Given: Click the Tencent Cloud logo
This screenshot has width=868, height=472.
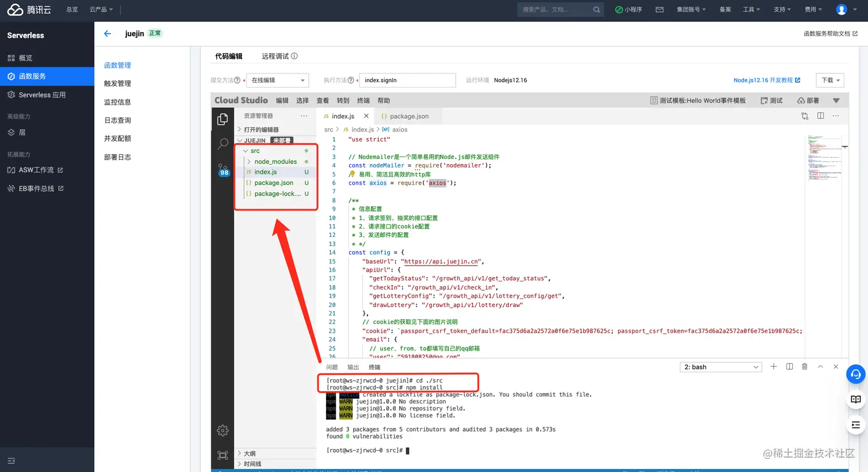Looking at the screenshot, I should [x=29, y=10].
